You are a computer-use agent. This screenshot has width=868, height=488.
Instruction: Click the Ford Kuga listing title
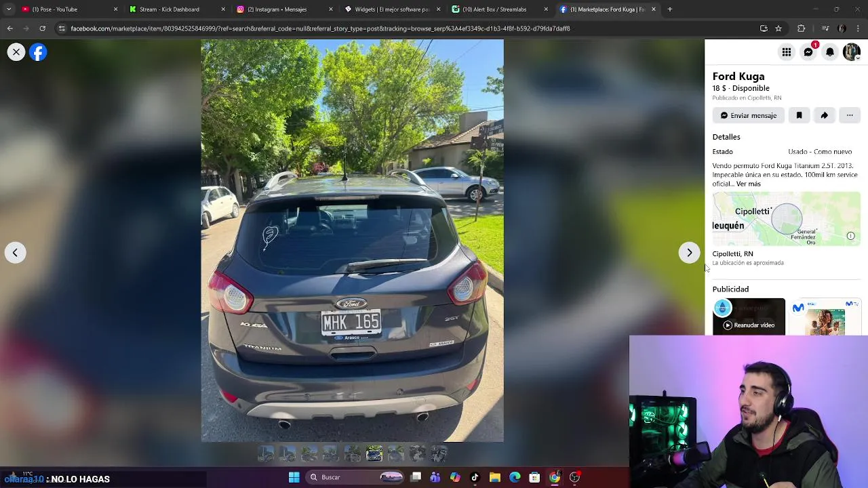coord(738,77)
